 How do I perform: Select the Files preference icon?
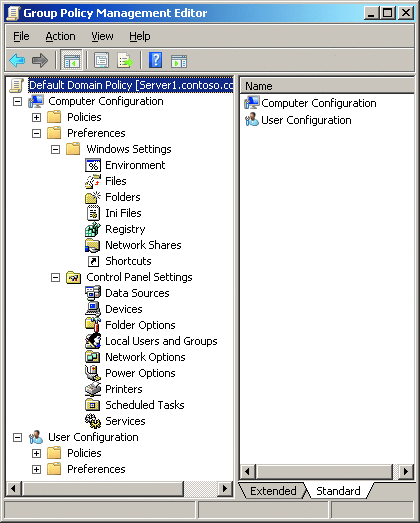click(x=93, y=181)
